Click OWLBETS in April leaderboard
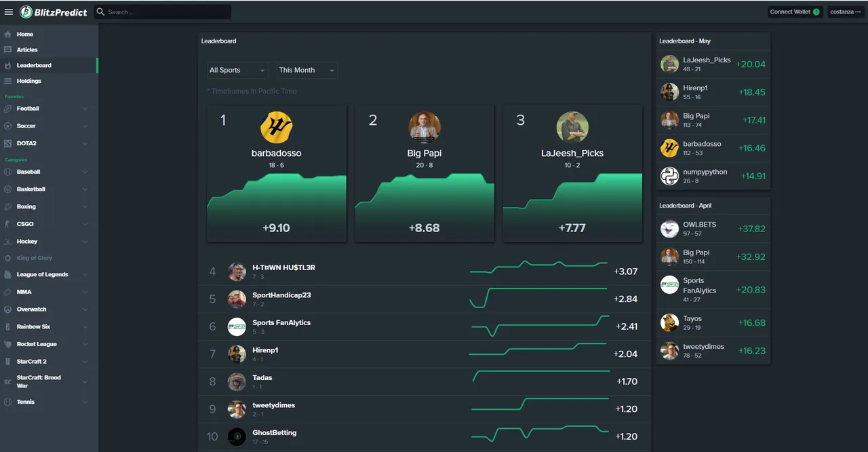This screenshot has height=452, width=868. coord(699,225)
